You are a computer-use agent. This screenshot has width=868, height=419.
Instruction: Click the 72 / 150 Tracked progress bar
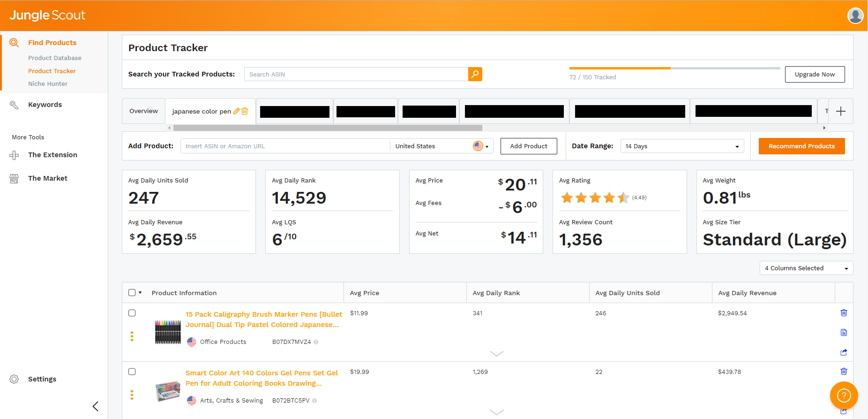675,69
